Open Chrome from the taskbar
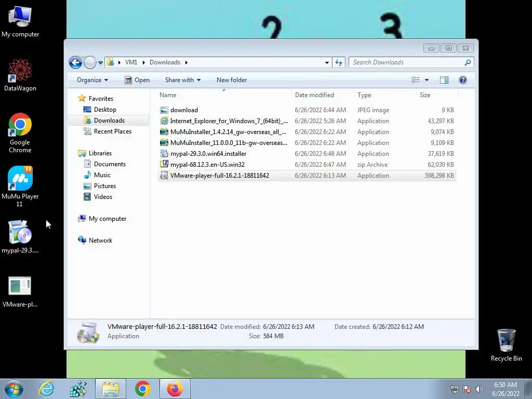 (x=143, y=389)
